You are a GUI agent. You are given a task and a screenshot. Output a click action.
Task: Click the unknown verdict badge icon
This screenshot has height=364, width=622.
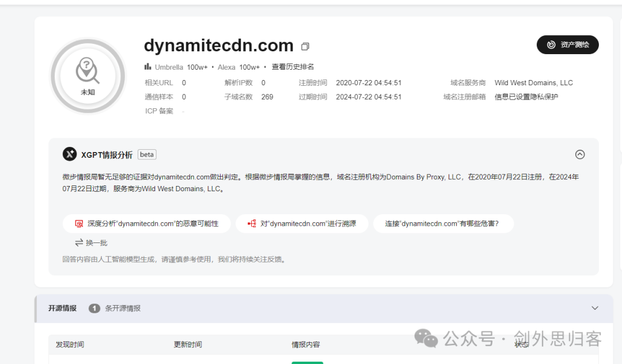pos(88,76)
